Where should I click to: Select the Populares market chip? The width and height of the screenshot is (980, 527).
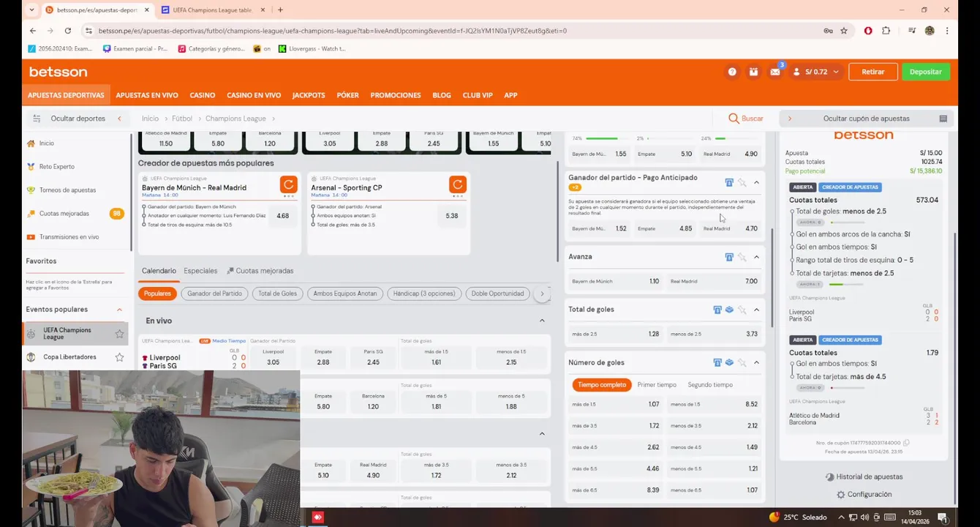(x=157, y=294)
